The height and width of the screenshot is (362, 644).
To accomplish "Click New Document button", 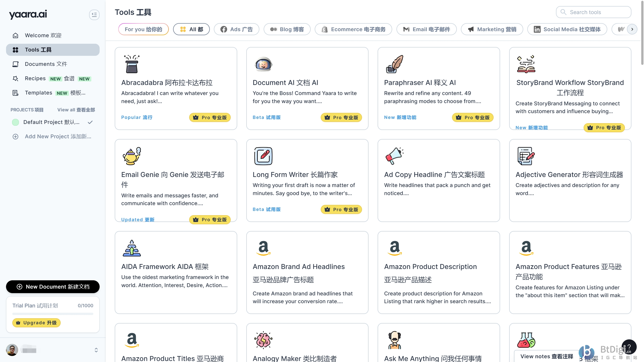I will pyautogui.click(x=53, y=287).
